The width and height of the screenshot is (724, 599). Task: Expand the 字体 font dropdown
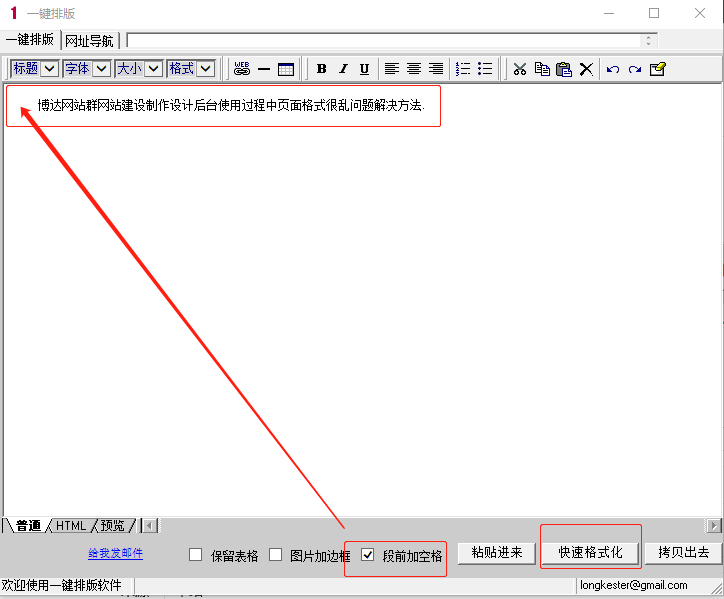coord(101,69)
